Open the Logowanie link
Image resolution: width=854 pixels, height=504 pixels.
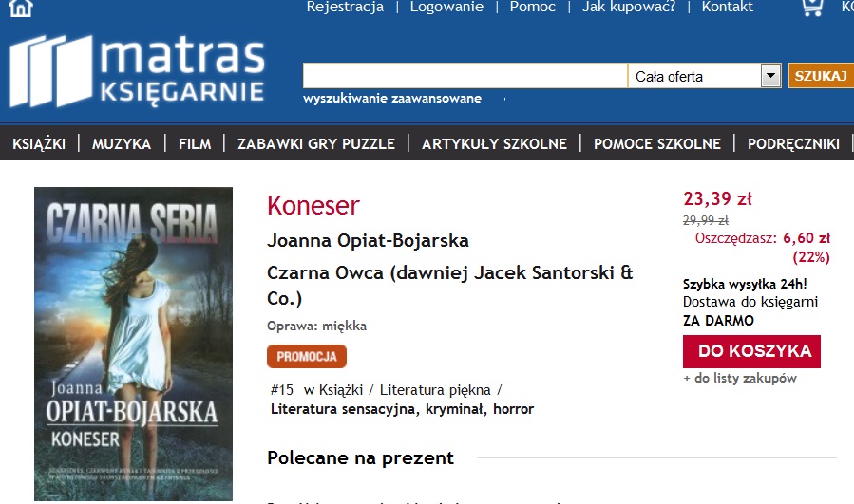[446, 7]
